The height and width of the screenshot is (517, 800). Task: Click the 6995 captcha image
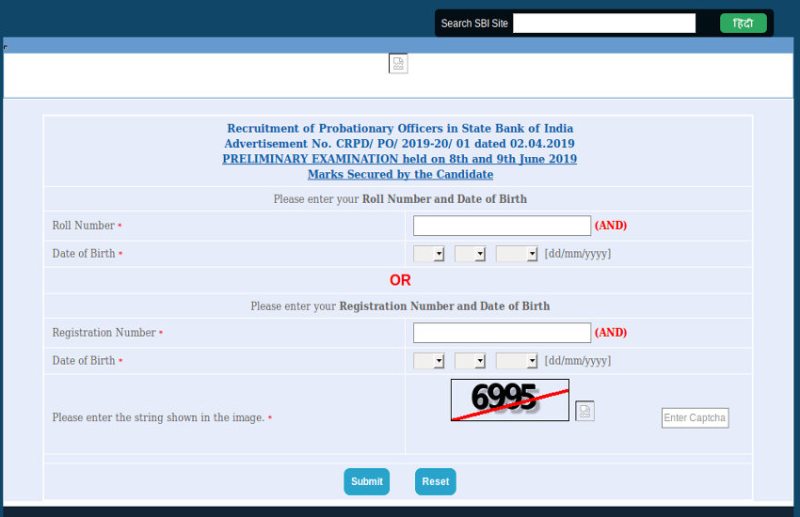509,399
